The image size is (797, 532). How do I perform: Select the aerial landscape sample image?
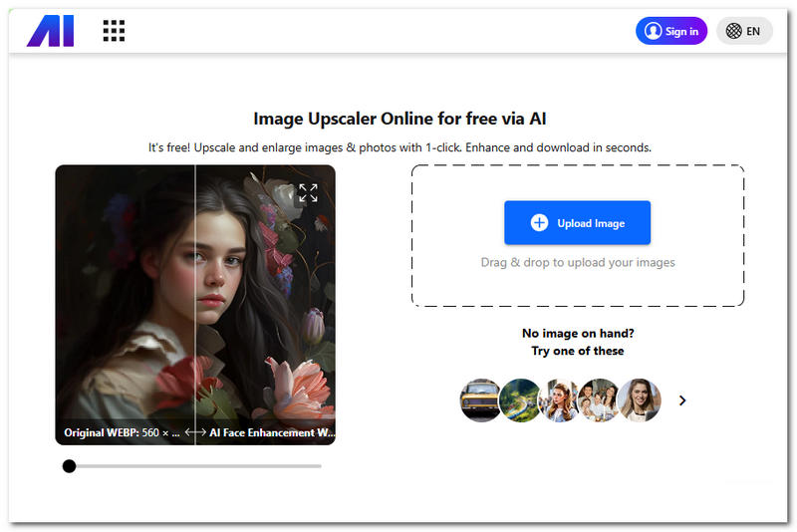click(x=519, y=400)
